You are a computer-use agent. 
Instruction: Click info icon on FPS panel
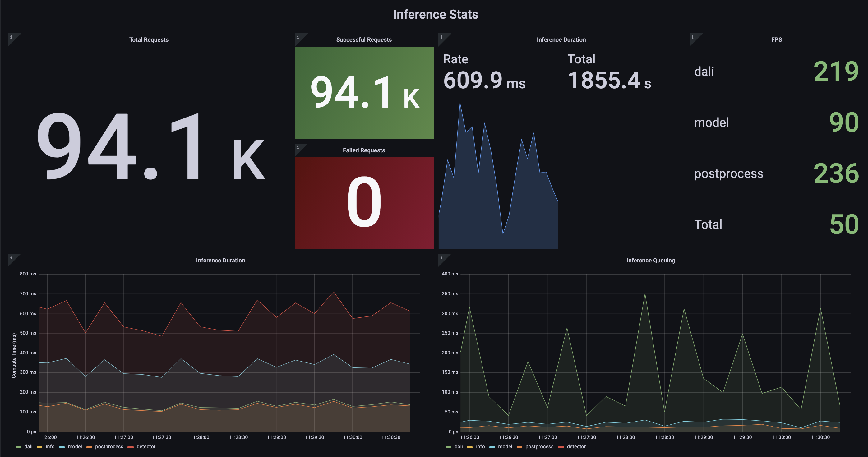pyautogui.click(x=692, y=37)
